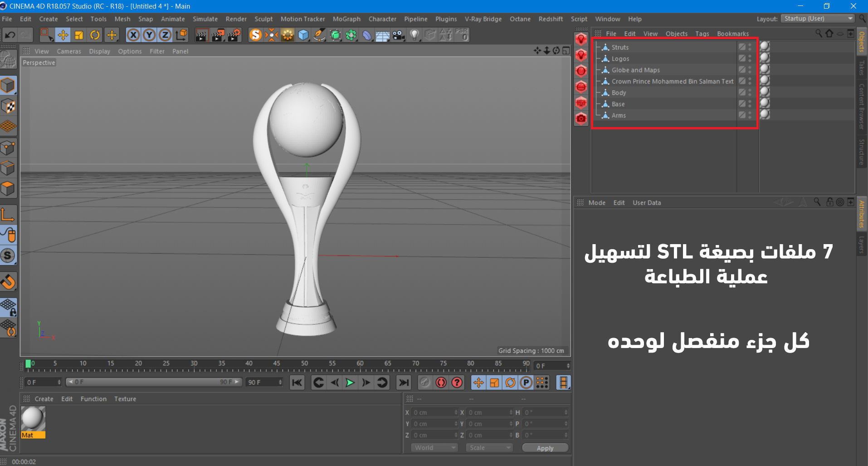Open Material Manager Texture menu
Image resolution: width=868 pixels, height=466 pixels.
125,399
